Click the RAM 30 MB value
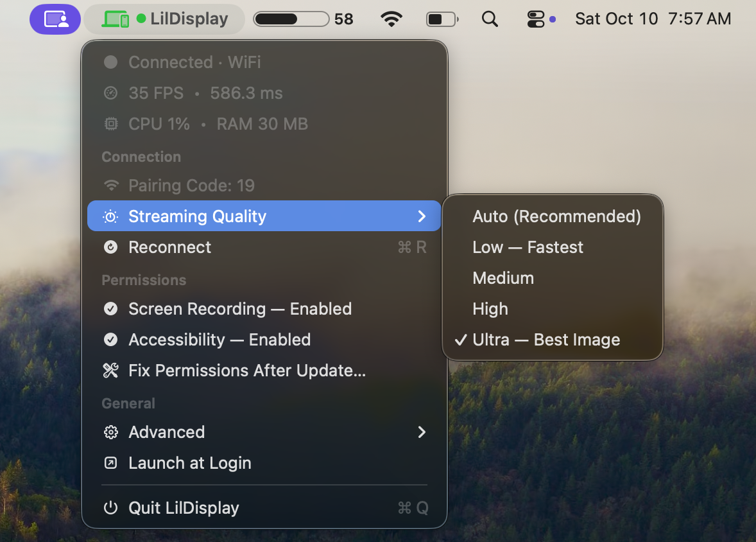 coord(262,124)
